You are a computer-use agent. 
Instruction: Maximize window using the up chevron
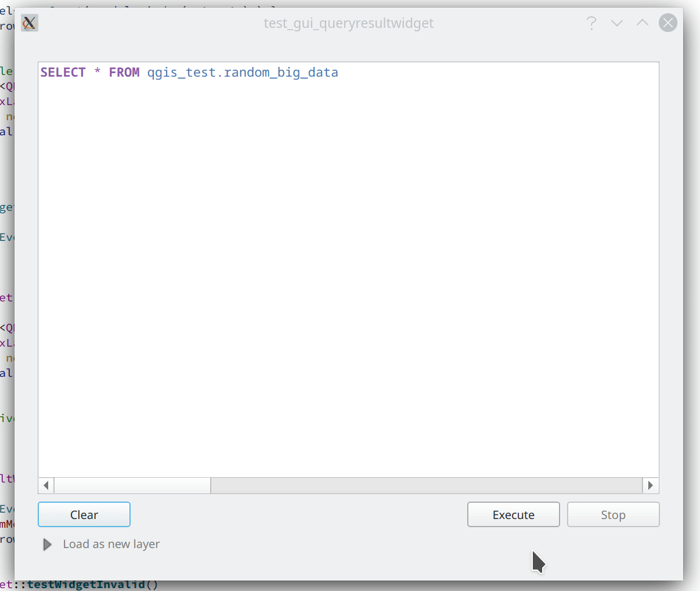click(642, 23)
